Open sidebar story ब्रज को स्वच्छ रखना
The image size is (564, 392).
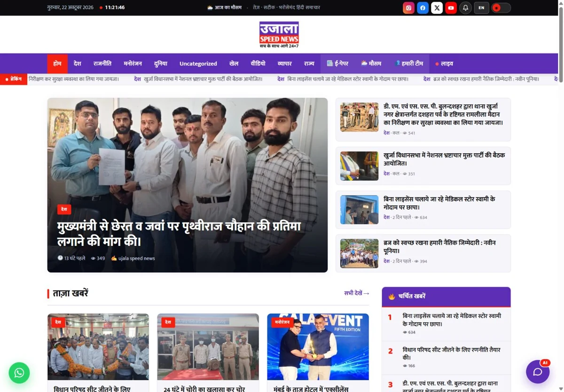439,247
